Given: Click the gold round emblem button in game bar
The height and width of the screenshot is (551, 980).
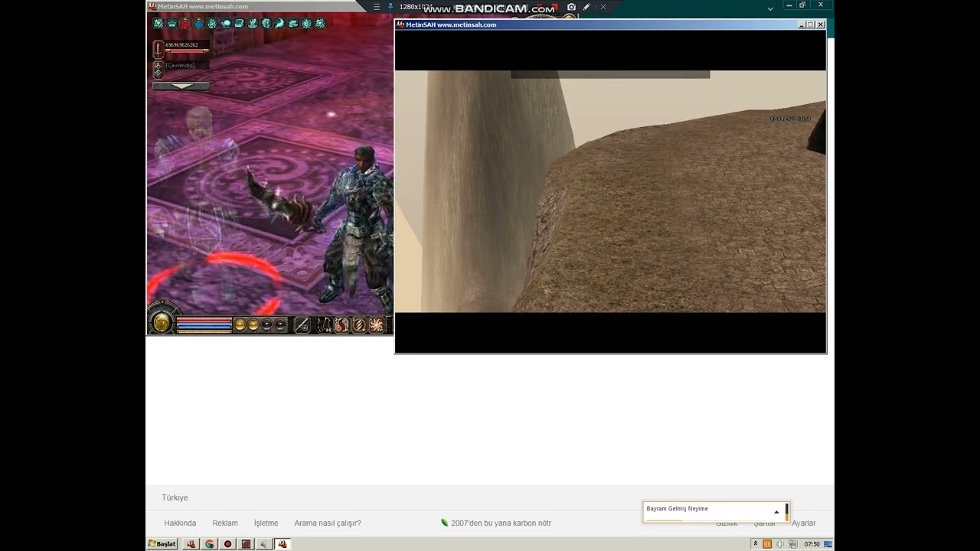Looking at the screenshot, I should [162, 323].
